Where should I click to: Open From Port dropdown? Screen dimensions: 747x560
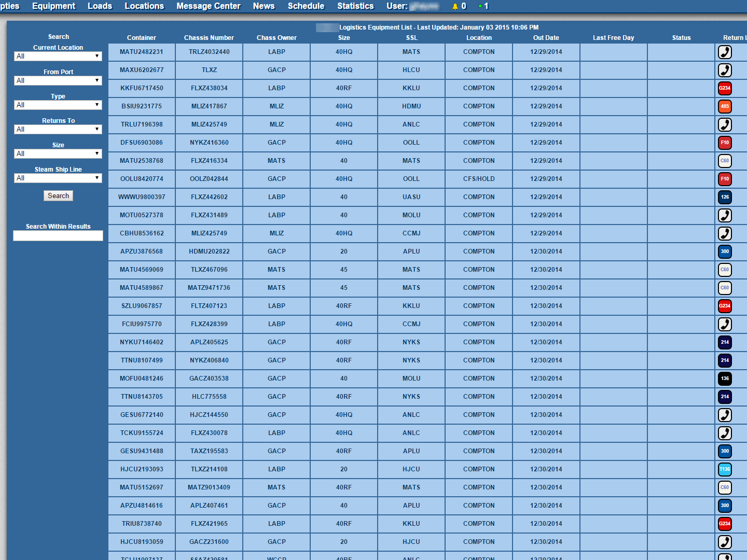pyautogui.click(x=58, y=81)
